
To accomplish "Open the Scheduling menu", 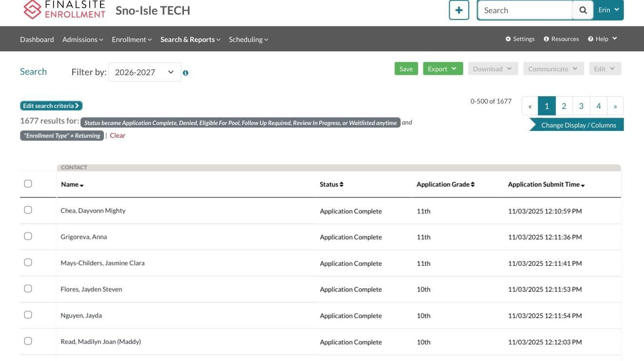I will pos(248,39).
